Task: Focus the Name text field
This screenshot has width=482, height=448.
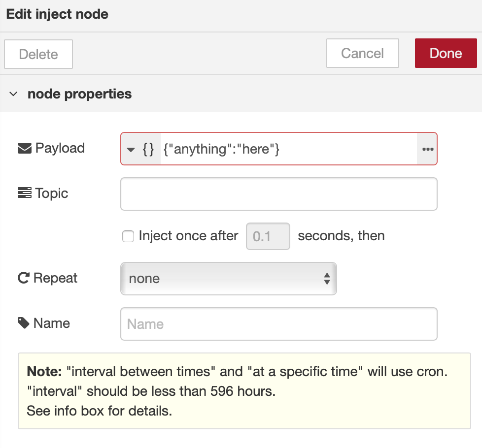Action: click(278, 324)
